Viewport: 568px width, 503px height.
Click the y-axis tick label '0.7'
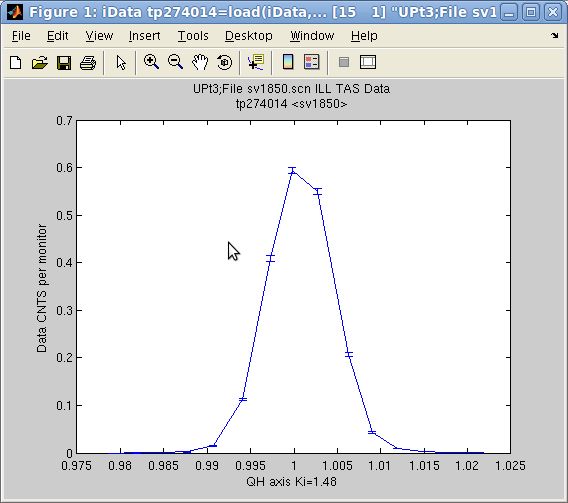tap(64, 121)
